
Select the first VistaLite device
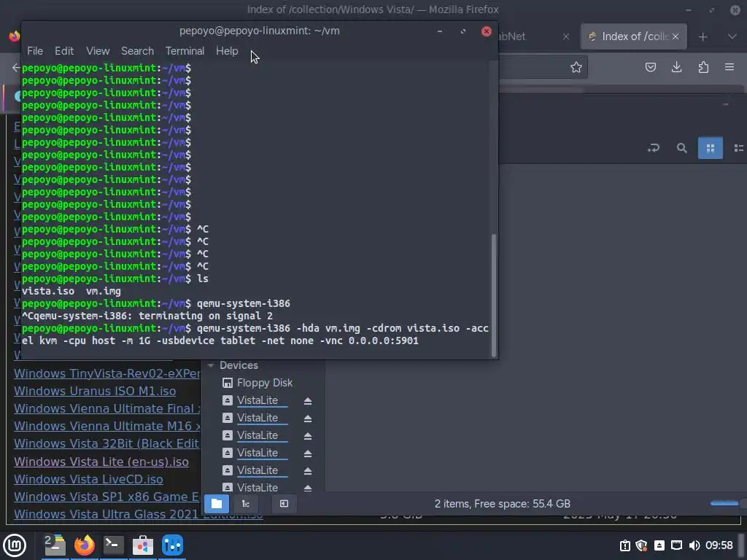[x=258, y=400]
